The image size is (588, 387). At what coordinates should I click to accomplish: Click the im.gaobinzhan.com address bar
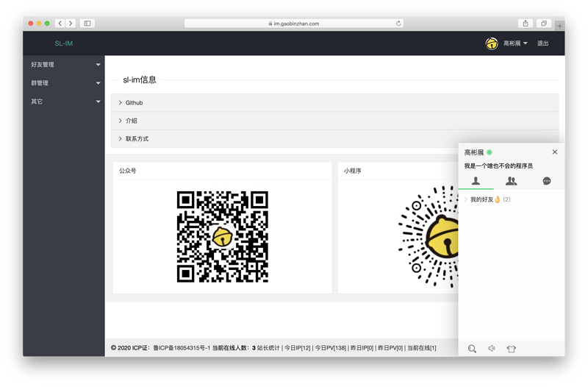(x=293, y=24)
